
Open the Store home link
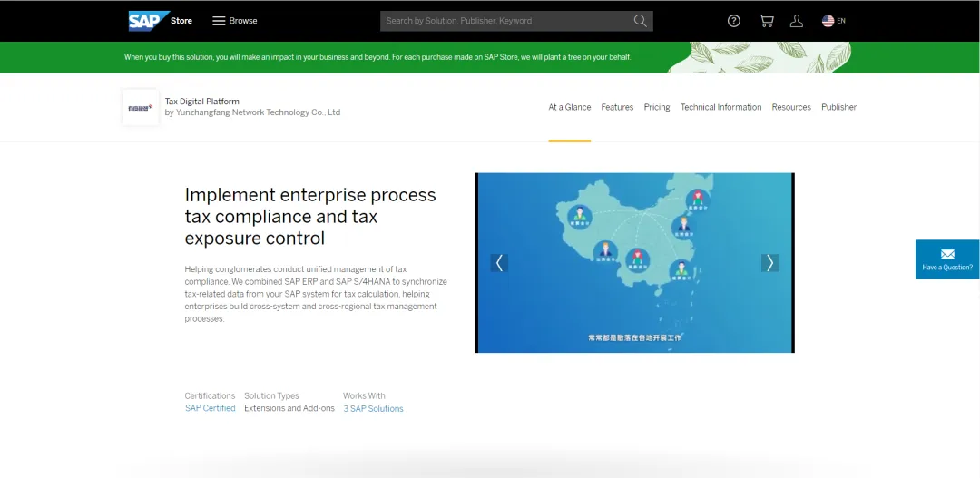181,21
